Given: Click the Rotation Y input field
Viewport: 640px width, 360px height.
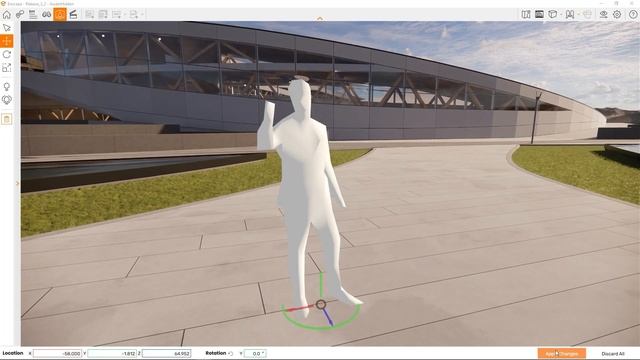Looking at the screenshot, I should coord(255,353).
